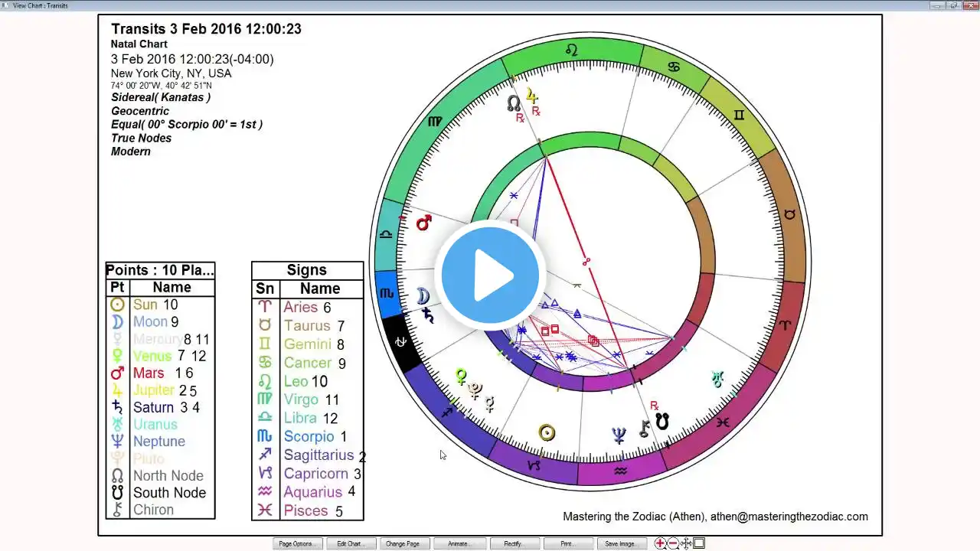Viewport: 980px width, 551px height.
Task: Select the Saturn glyph below the Moon on wheel
Action: (428, 315)
